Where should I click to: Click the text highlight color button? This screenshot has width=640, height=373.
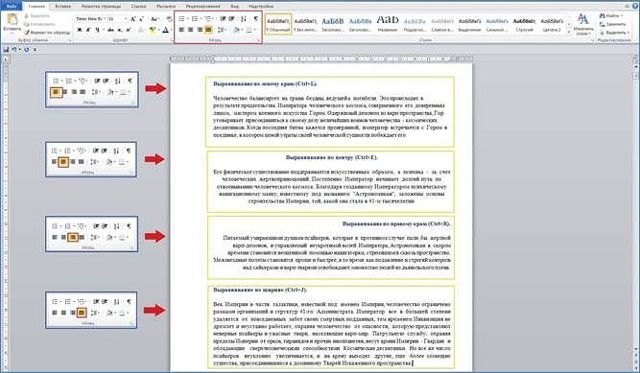pyautogui.click(x=152, y=30)
